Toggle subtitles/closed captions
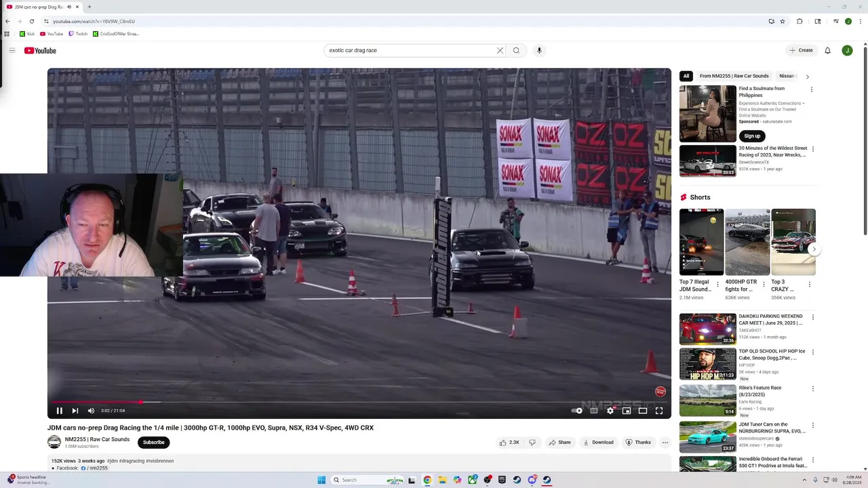 click(594, 411)
